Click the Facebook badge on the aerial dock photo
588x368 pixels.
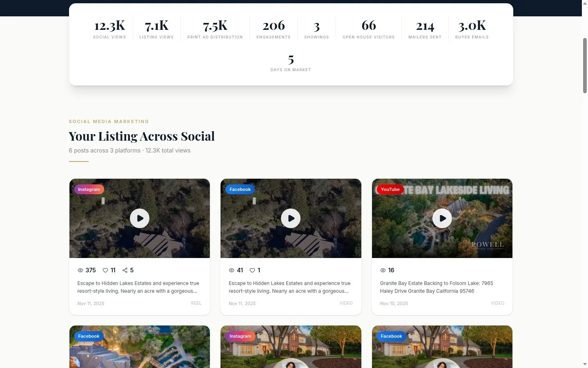[x=89, y=336]
